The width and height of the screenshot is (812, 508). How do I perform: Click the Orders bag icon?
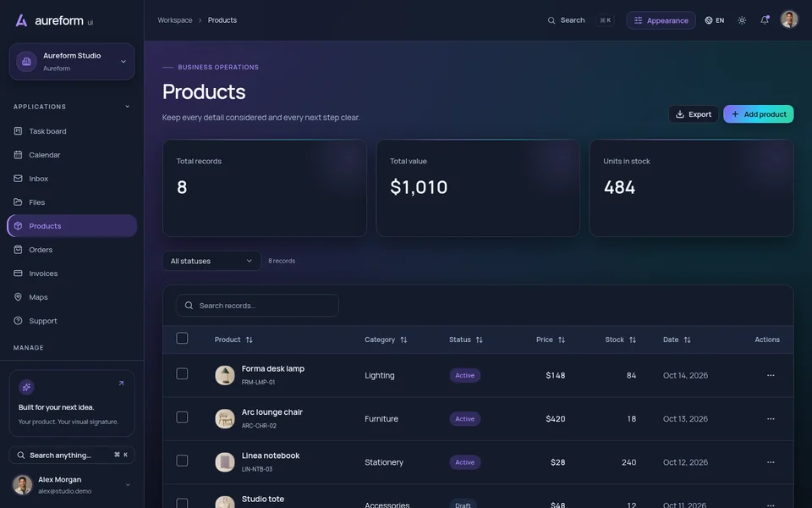18,250
